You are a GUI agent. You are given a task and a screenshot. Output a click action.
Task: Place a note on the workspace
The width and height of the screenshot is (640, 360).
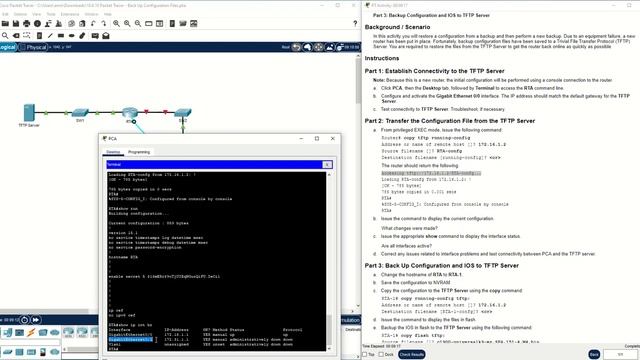click(39, 36)
